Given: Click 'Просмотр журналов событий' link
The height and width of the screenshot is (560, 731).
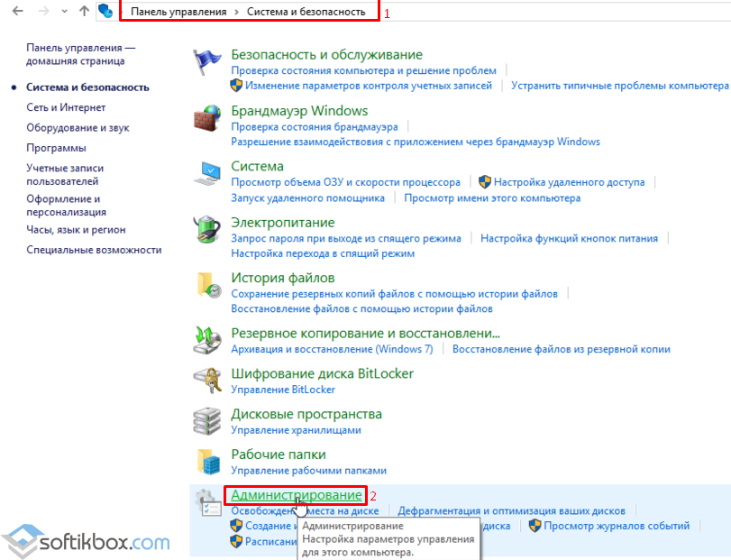Looking at the screenshot, I should point(617,526).
